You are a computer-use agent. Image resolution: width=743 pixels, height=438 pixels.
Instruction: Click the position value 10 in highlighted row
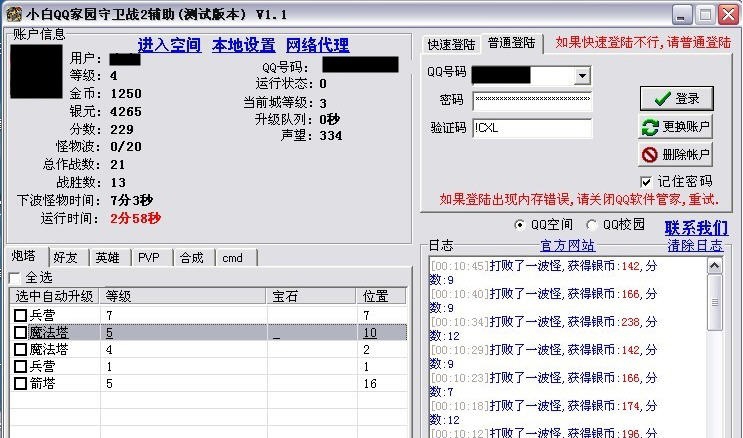(x=370, y=333)
